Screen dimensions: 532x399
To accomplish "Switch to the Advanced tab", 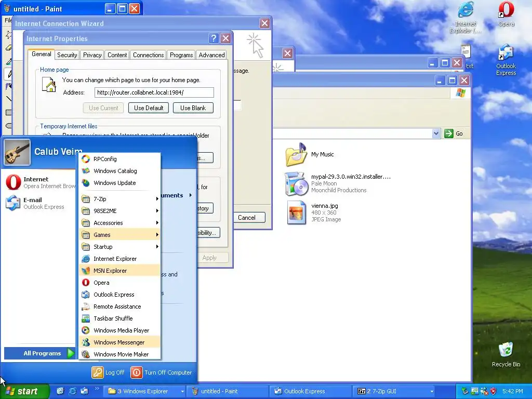I will 211,55.
